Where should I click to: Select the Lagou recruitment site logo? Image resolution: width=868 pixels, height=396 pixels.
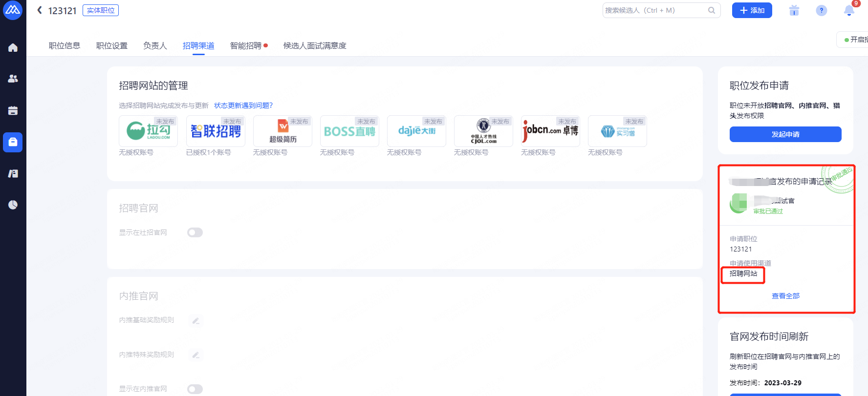click(148, 131)
